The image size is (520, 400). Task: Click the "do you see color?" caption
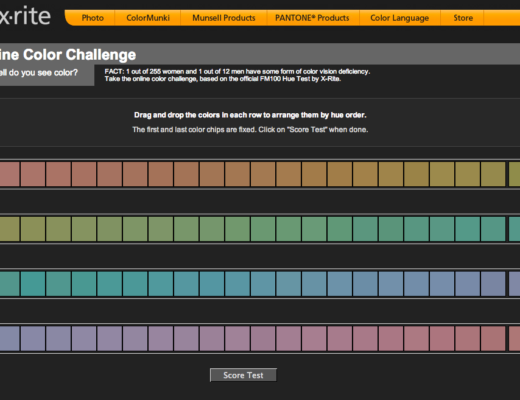(39, 72)
